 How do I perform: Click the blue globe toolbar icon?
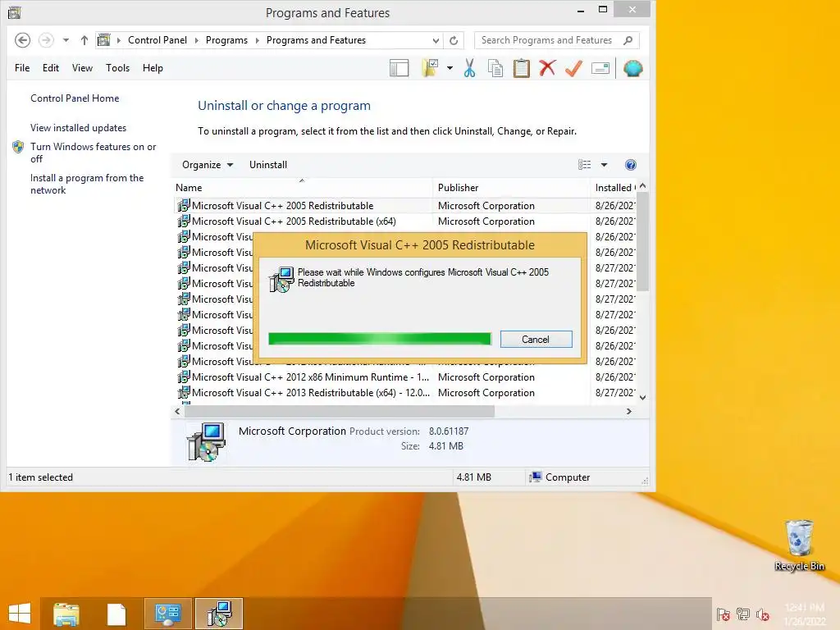(633, 69)
